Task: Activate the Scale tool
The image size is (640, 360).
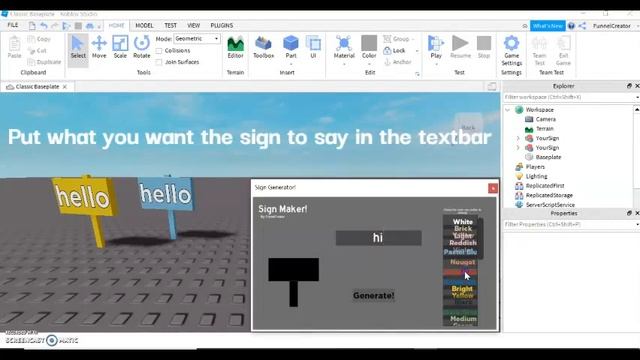Action: point(120,48)
